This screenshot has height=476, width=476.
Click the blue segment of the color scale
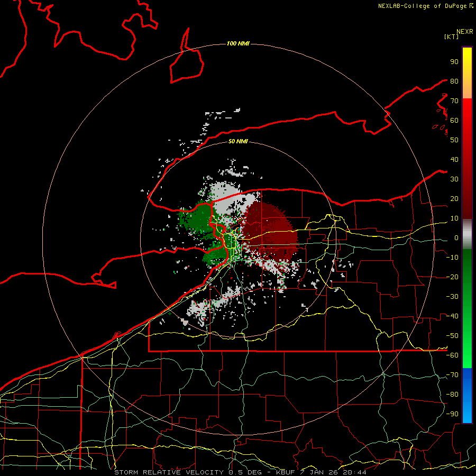(467, 395)
